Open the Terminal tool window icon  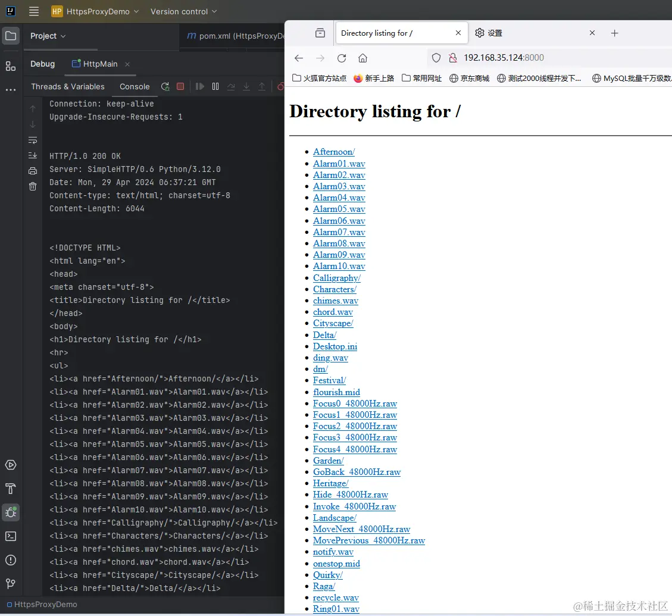pyautogui.click(x=11, y=536)
